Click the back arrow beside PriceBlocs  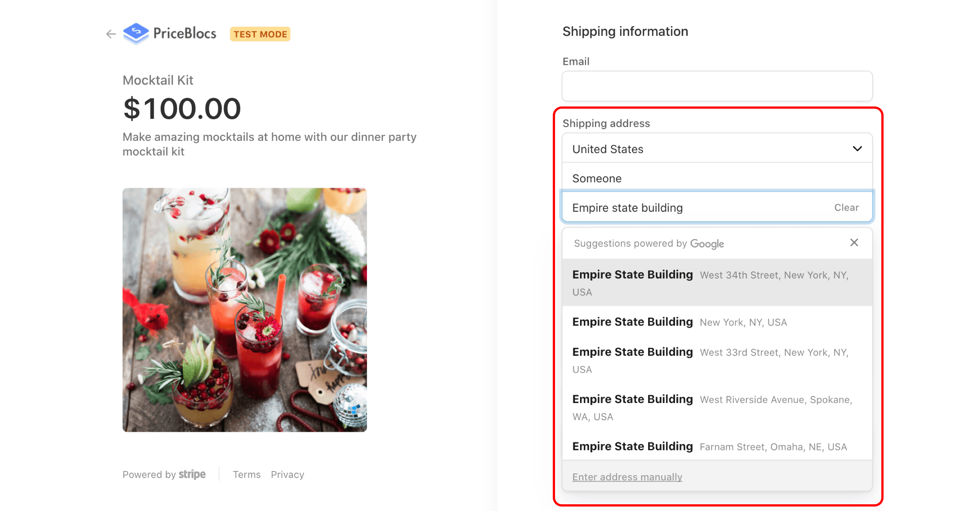coord(111,34)
